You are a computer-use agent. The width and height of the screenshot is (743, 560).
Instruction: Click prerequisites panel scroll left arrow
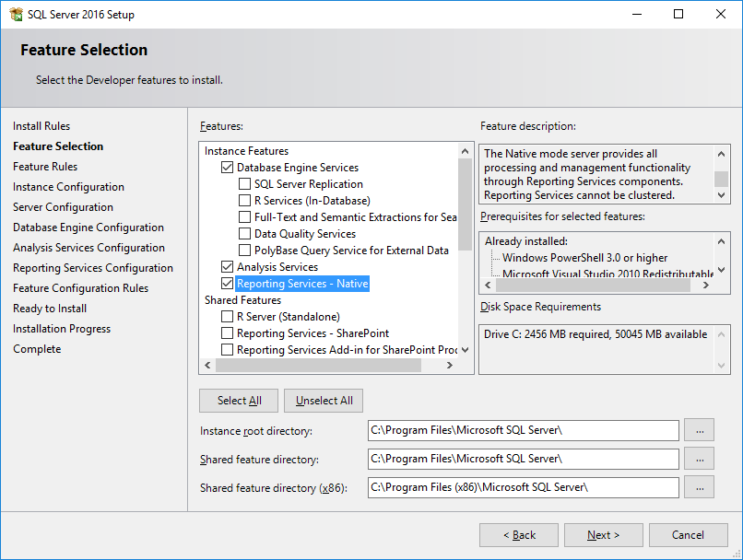tap(488, 285)
